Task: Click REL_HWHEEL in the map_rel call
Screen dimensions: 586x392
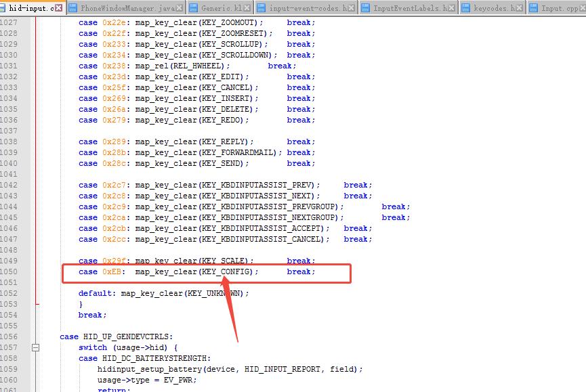Action: (x=197, y=66)
